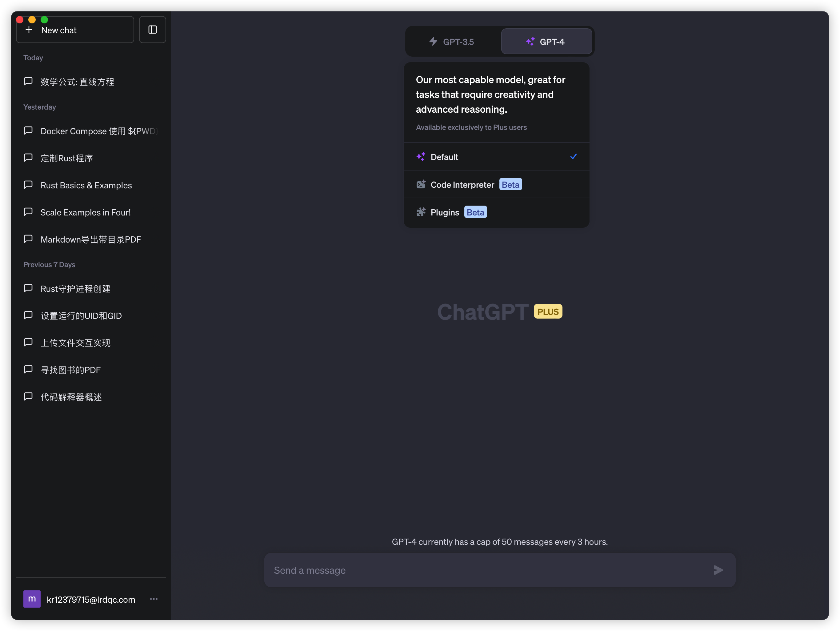Viewport: 840px width, 631px height.
Task: Click chat icon beside Markdown导出带目录PDF
Action: [x=28, y=239]
